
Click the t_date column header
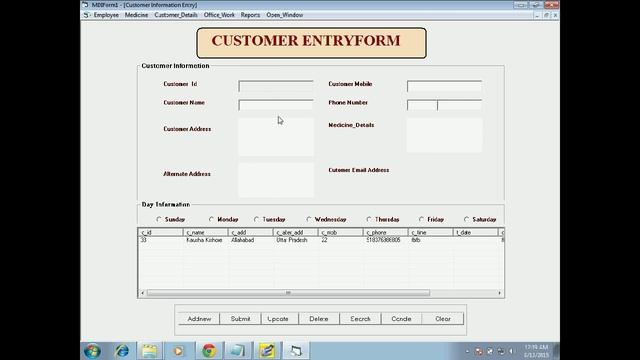[x=476, y=232]
